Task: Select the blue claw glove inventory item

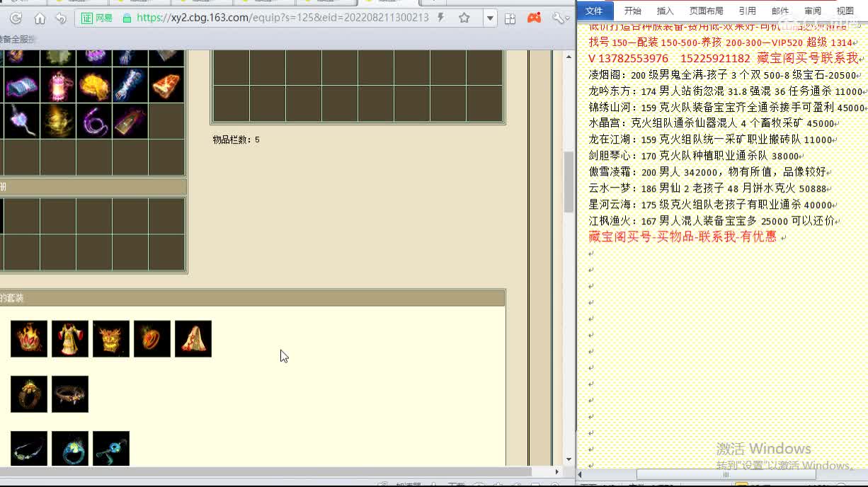Action: pyautogui.click(x=130, y=86)
